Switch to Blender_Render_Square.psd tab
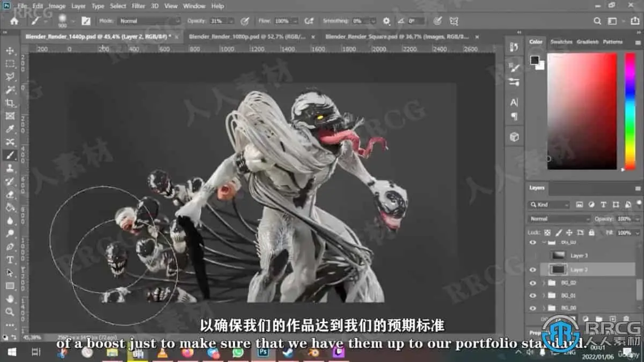Viewport: 644px width, 362px height. [x=397, y=37]
